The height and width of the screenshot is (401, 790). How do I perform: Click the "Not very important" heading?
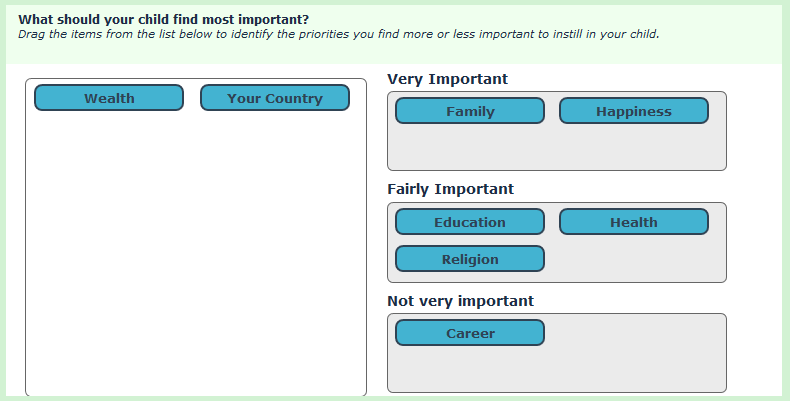(460, 301)
